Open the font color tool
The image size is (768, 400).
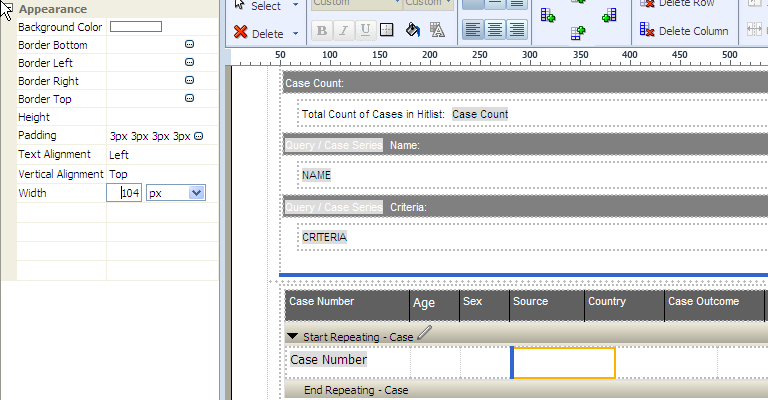point(437,30)
